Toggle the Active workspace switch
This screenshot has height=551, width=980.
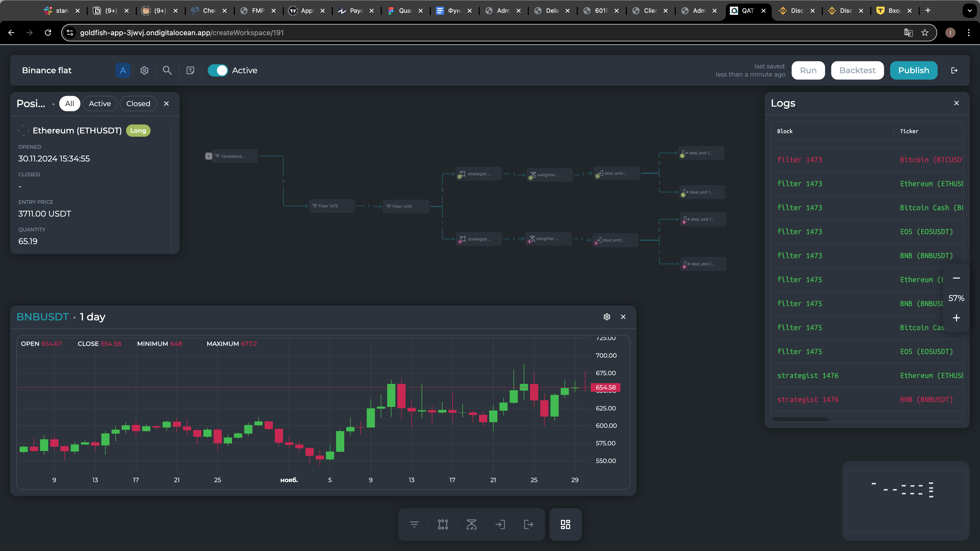click(x=218, y=70)
